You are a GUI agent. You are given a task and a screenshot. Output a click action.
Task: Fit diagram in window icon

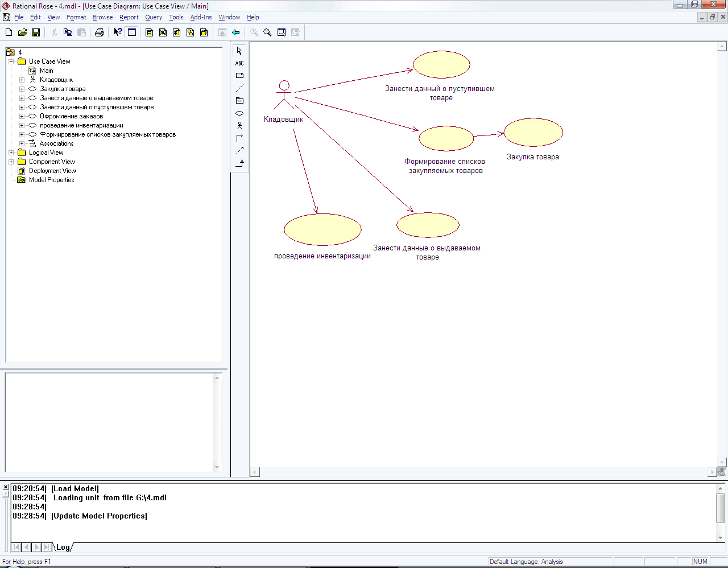[x=282, y=32]
